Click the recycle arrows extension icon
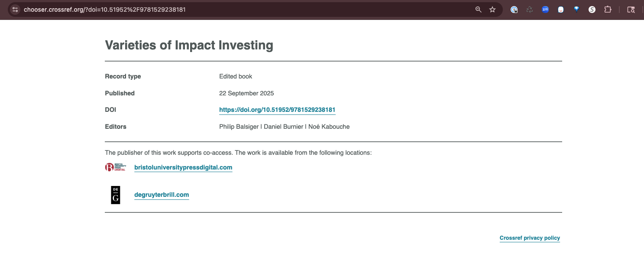 click(530, 10)
